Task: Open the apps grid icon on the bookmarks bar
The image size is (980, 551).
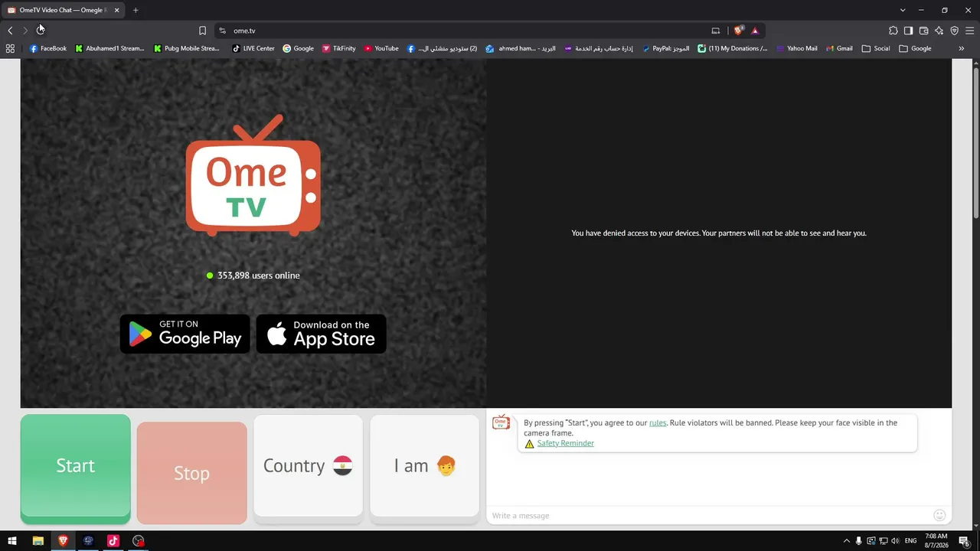Action: coord(10,48)
